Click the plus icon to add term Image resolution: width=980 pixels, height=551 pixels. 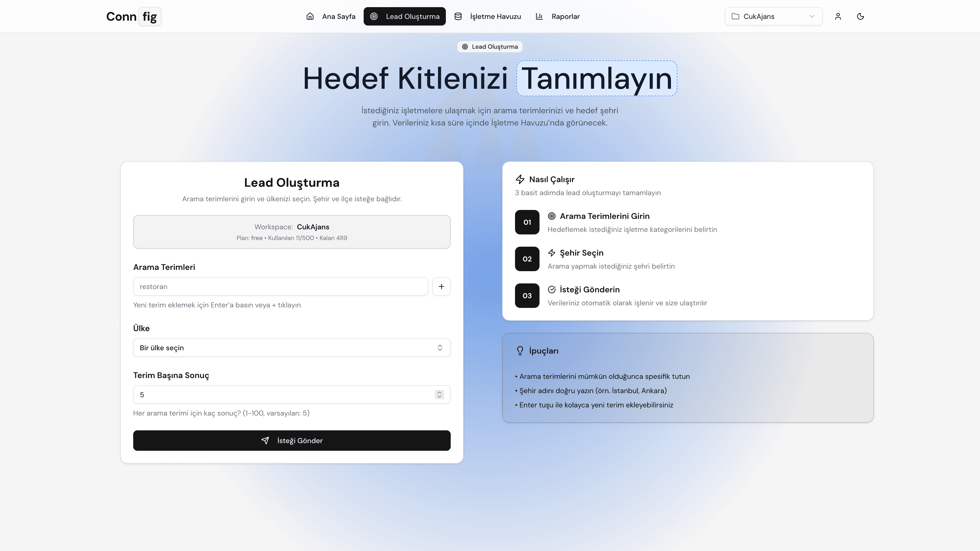pyautogui.click(x=441, y=286)
